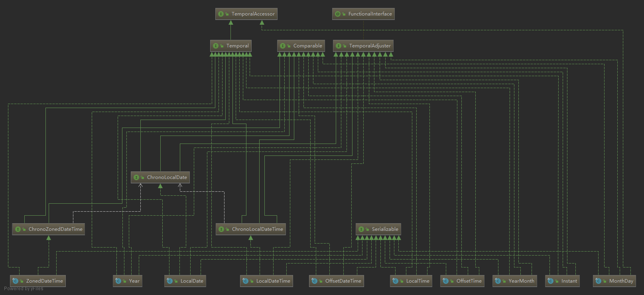644x295 pixels.
Task: Click the class icon on Instant
Action: tap(551, 281)
